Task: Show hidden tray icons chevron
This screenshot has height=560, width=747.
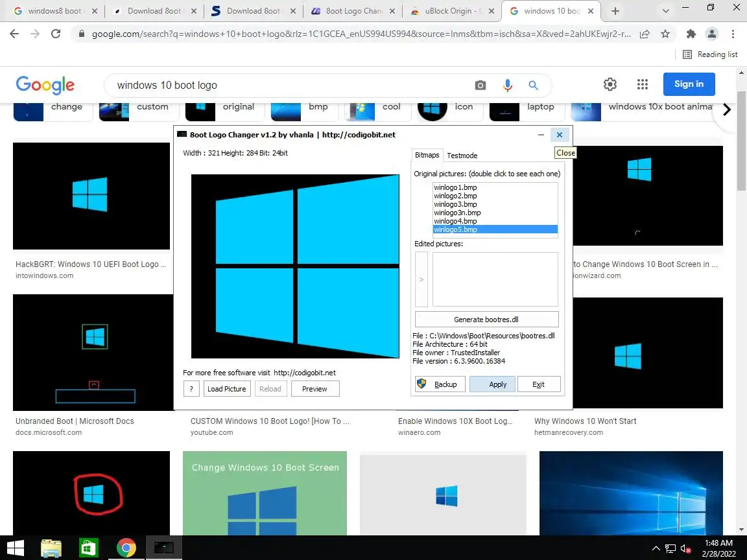Action: tap(656, 548)
